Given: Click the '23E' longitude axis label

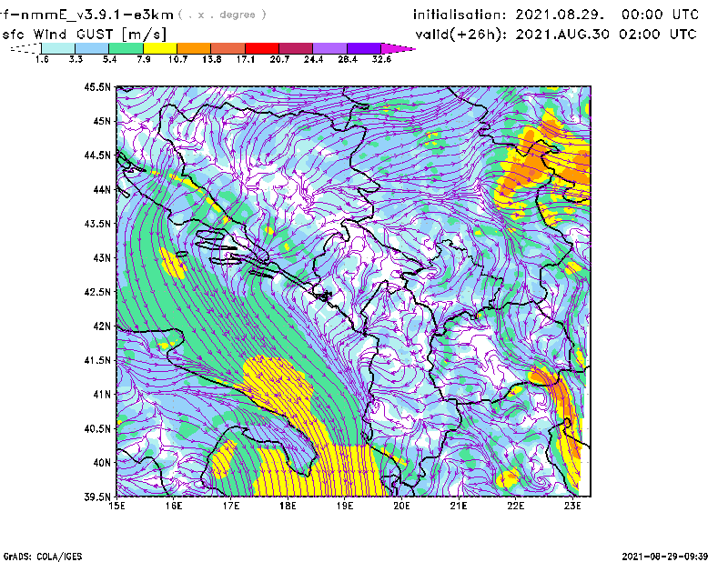Looking at the screenshot, I should pos(572,506).
